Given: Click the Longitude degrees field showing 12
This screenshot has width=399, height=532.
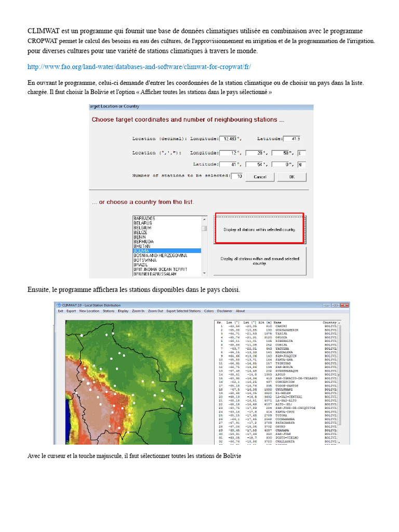Looking at the screenshot, I should [229, 153].
